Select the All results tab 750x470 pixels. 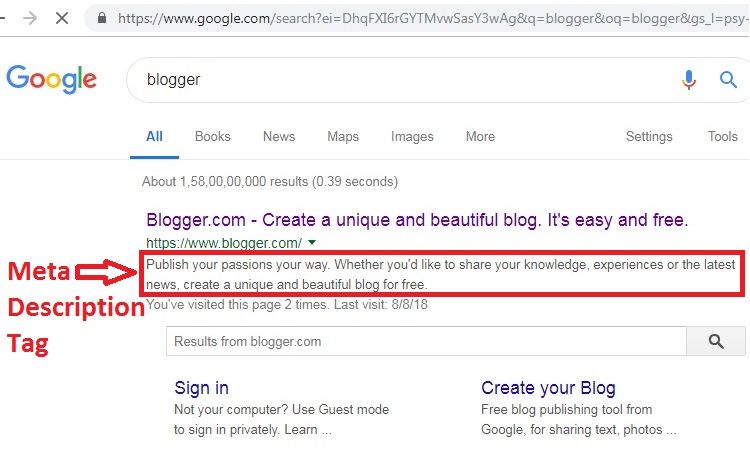(x=154, y=137)
